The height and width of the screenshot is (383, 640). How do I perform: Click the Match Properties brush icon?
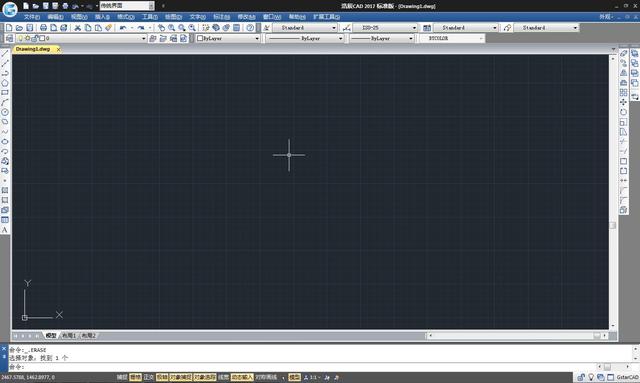(108, 28)
